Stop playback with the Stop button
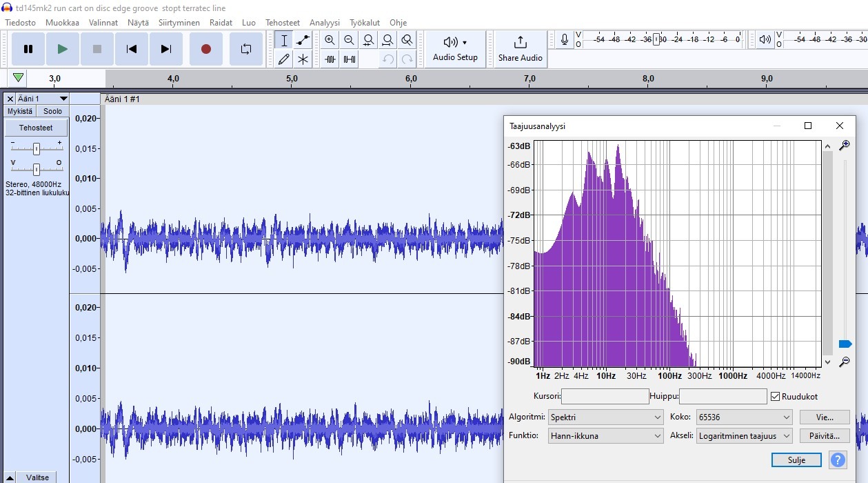This screenshot has width=868, height=483. pos(97,49)
